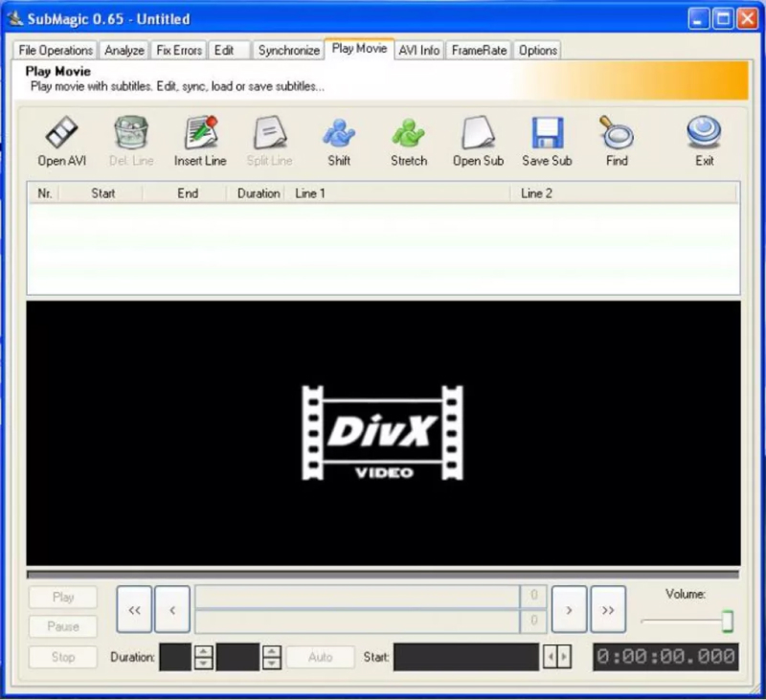766x700 pixels.
Task: Click Start field right arrow button
Action: pos(564,657)
